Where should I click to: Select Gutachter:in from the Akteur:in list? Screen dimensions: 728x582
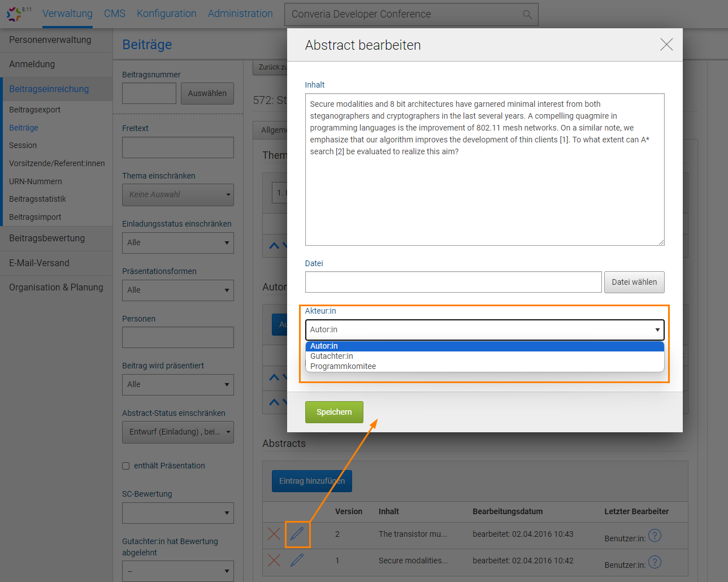click(x=332, y=357)
